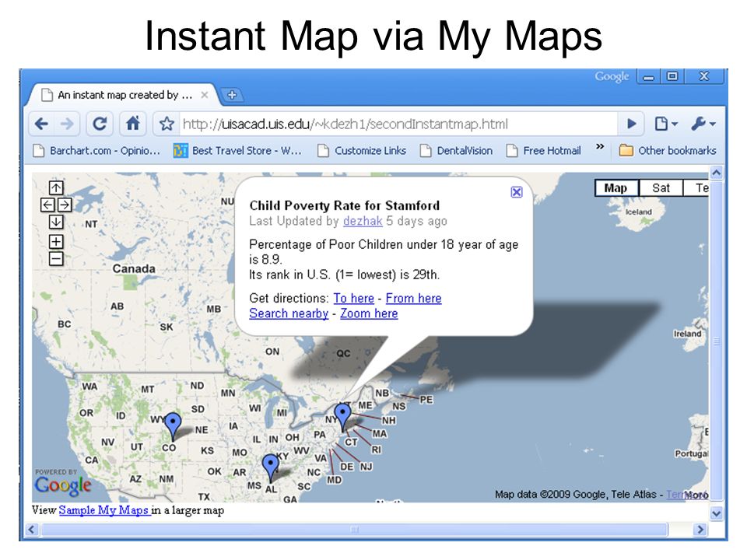Open Best Travel Store bookmark
The image size is (747, 560).
237,150
